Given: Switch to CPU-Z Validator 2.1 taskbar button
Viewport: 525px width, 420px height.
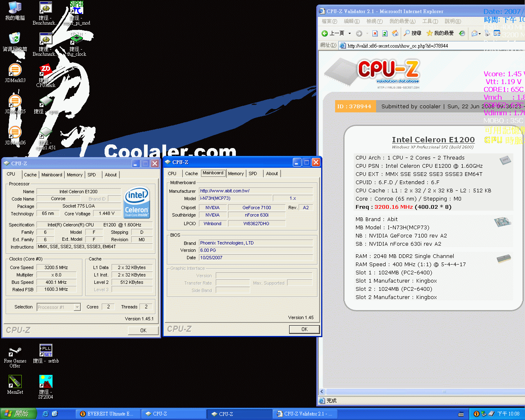Looking at the screenshot, I should [x=305, y=414].
